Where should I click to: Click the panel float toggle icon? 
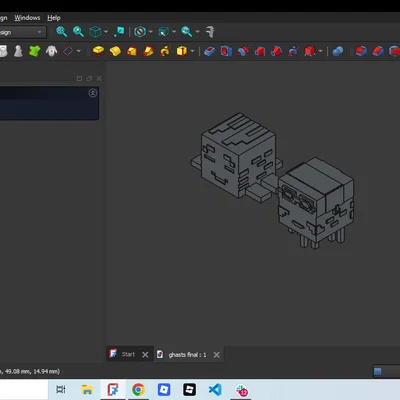79,78
